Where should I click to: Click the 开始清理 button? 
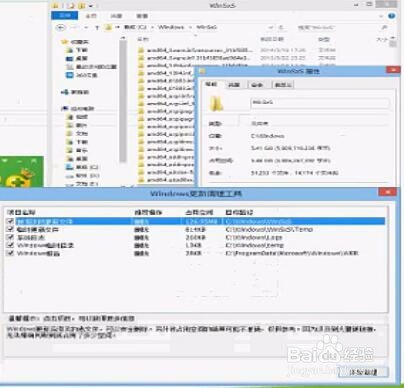click(x=363, y=372)
